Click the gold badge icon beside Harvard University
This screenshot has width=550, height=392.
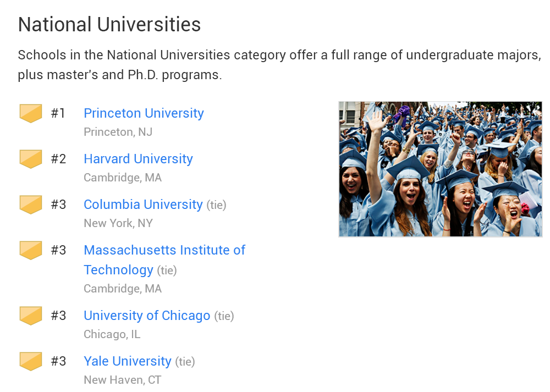(x=31, y=159)
